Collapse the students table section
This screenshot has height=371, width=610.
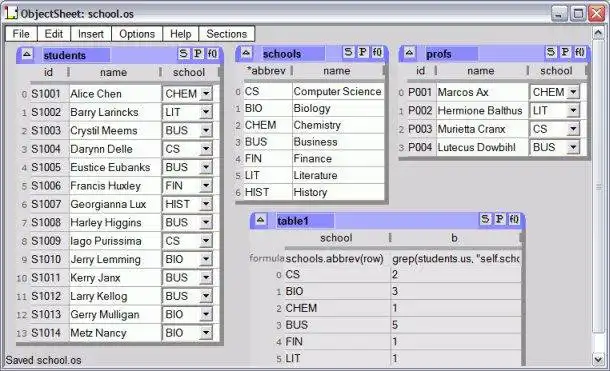[x=26, y=54]
